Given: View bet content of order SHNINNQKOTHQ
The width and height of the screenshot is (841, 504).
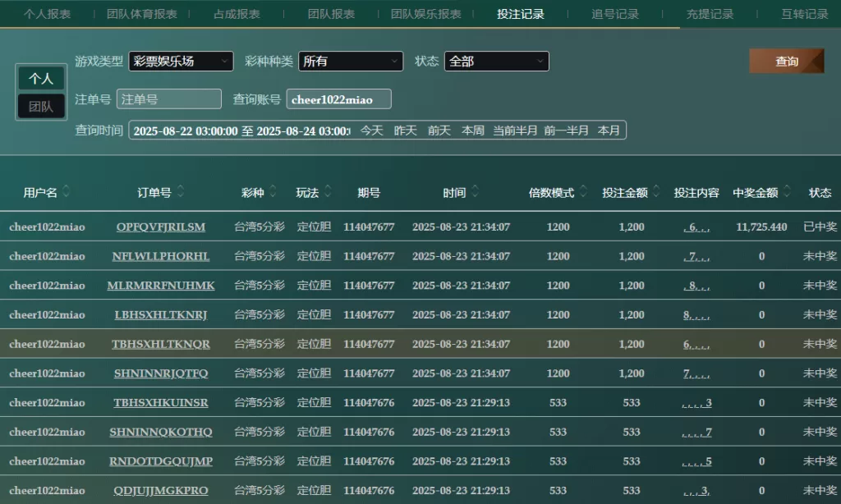Looking at the screenshot, I should coord(696,432).
